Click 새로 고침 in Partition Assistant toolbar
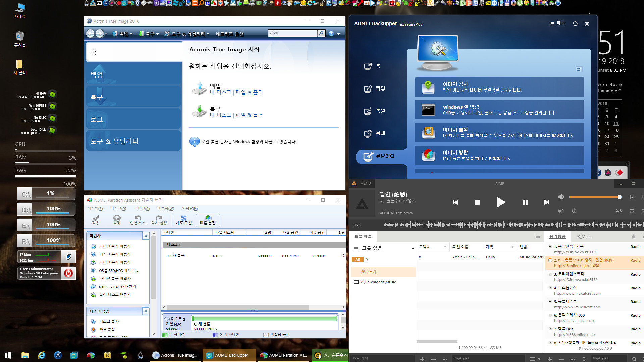This screenshot has width=644, height=362. pos(184,220)
